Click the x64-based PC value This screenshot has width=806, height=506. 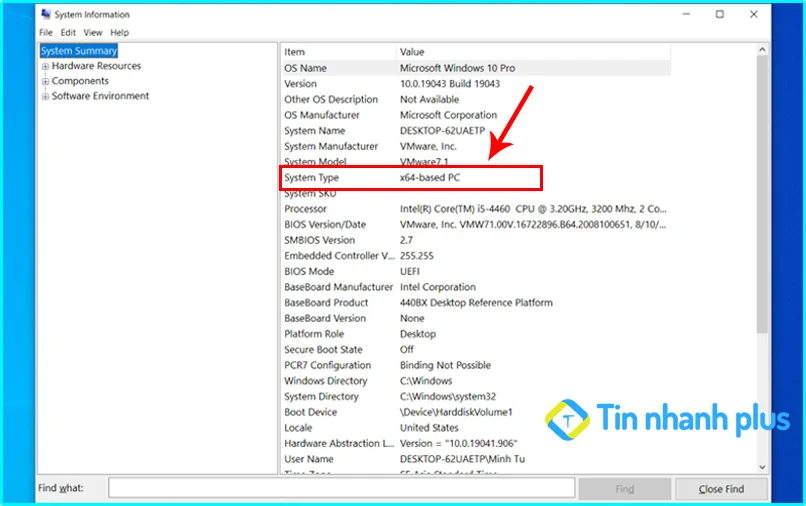(x=430, y=177)
